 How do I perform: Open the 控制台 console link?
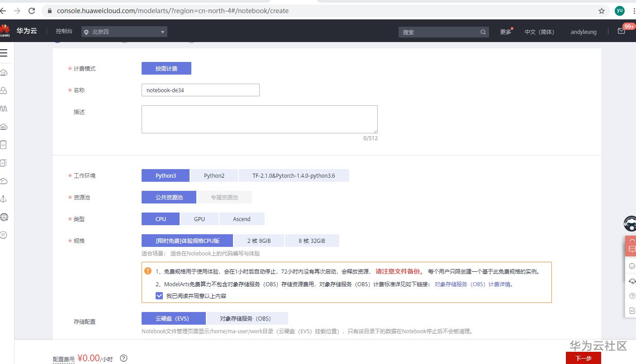click(64, 31)
